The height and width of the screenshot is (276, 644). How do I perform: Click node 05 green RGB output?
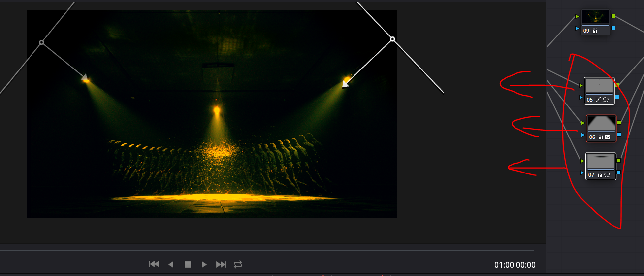(x=617, y=85)
